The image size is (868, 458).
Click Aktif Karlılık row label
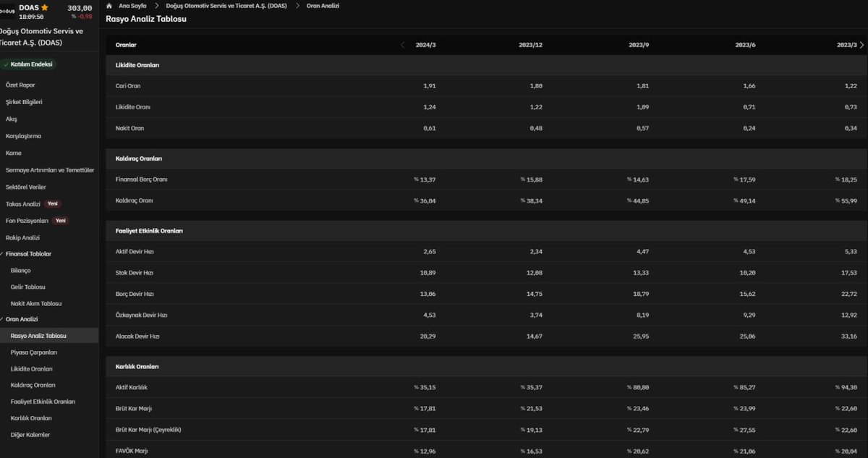click(132, 388)
